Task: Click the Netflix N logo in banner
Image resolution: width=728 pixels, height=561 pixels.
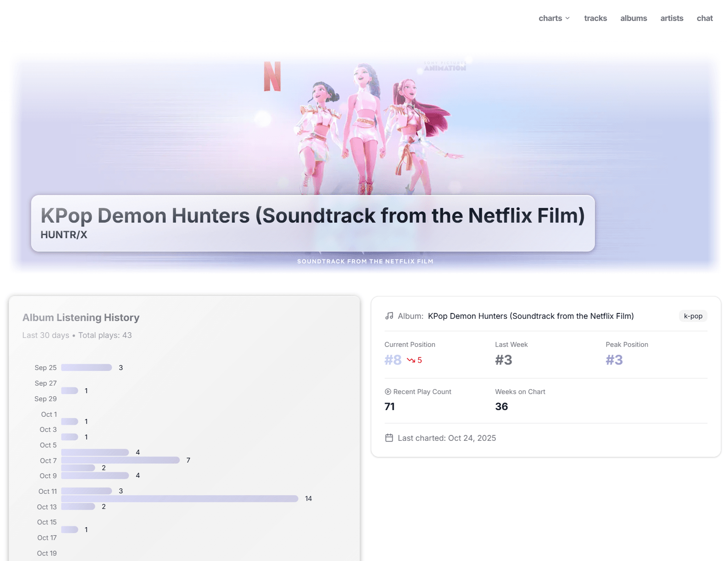Action: [272, 77]
